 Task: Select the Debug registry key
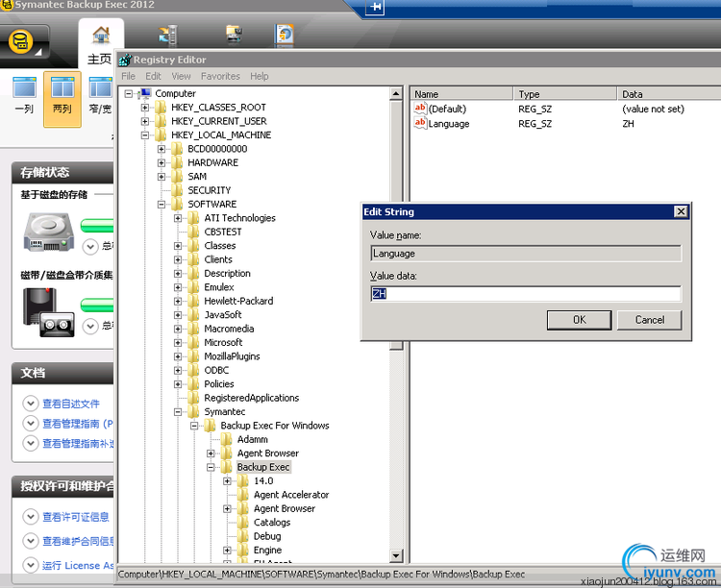[x=267, y=536]
